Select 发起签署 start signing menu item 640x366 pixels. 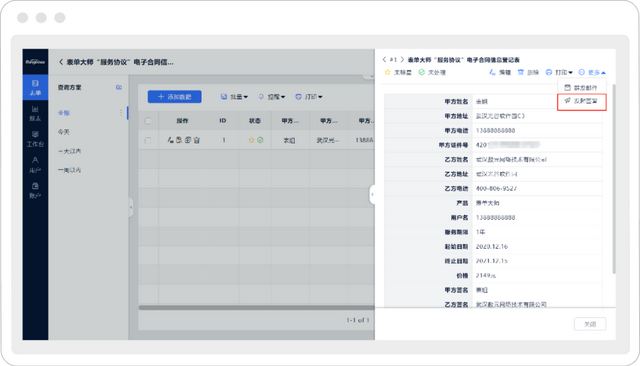[x=582, y=101]
